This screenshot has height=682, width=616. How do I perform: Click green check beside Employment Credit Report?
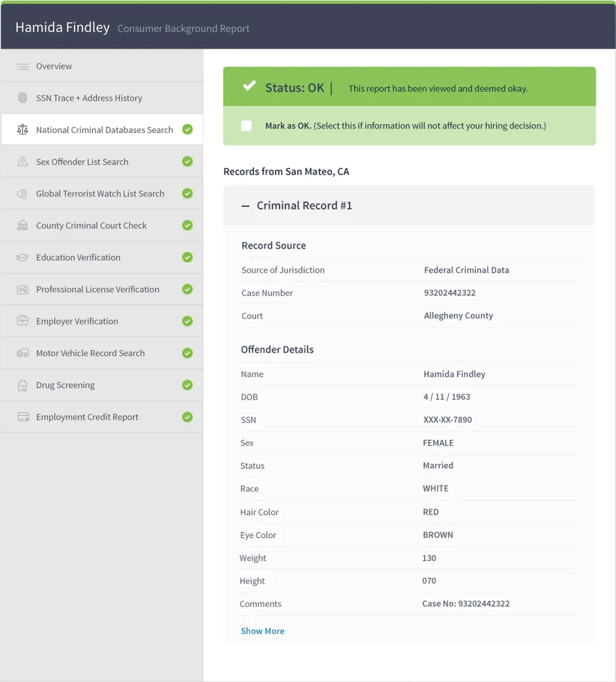pyautogui.click(x=187, y=417)
